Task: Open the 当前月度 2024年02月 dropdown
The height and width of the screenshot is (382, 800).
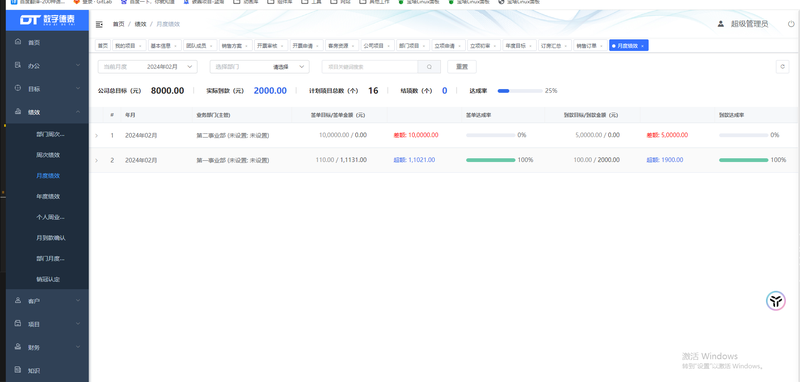Action: point(147,67)
